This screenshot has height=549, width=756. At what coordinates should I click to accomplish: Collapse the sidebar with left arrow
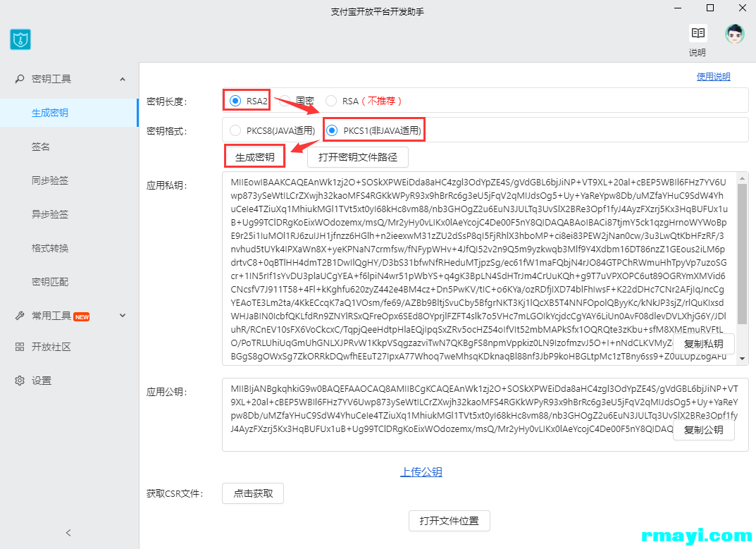[68, 533]
